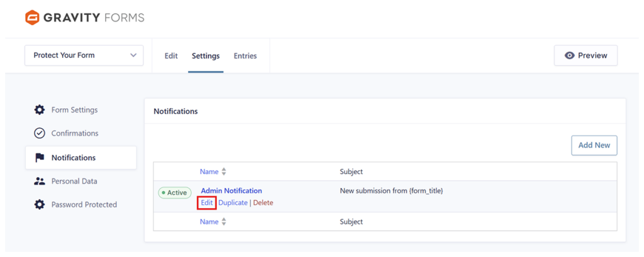Click the Subject column header text

tap(351, 172)
